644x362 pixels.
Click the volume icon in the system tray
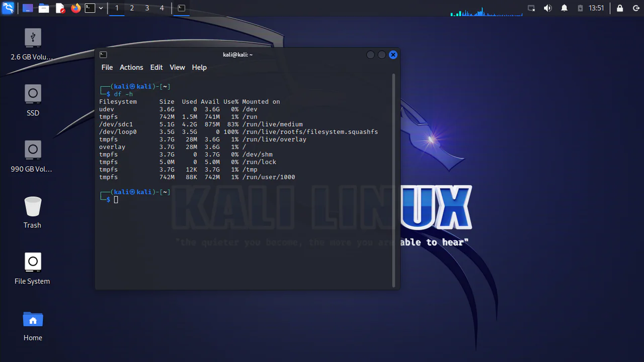548,8
